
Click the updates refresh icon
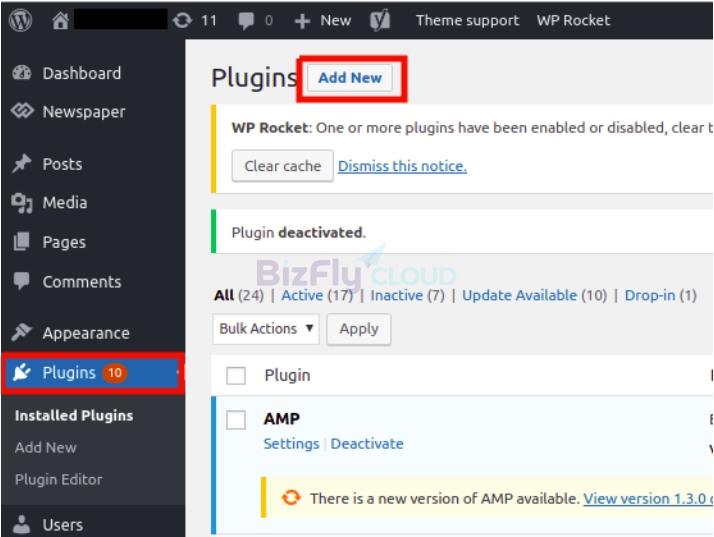(182, 20)
